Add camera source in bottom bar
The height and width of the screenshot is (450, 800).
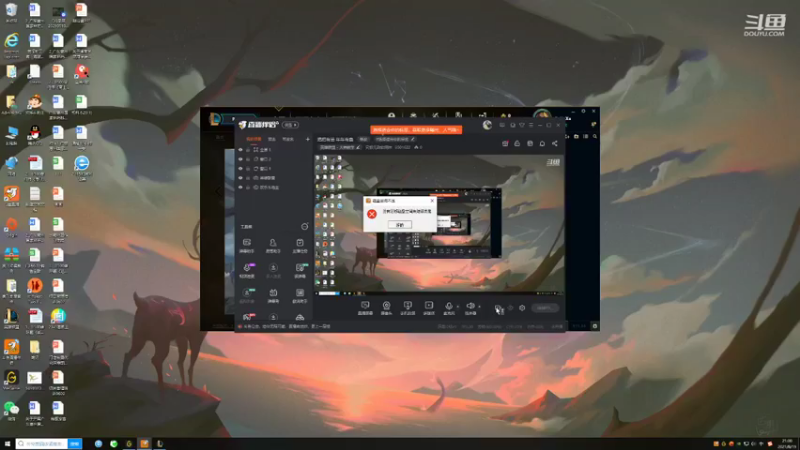[x=386, y=308]
